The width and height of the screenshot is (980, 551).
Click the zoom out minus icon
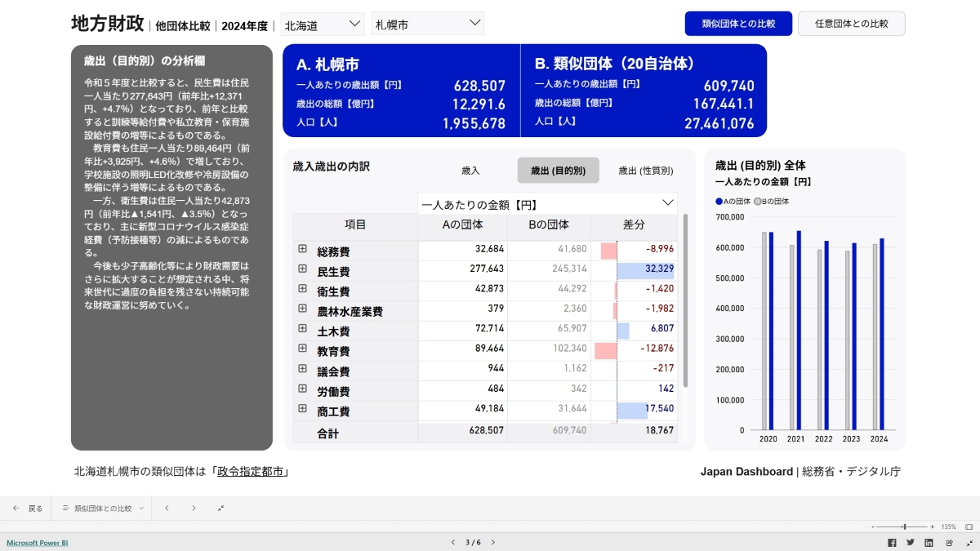(x=873, y=527)
